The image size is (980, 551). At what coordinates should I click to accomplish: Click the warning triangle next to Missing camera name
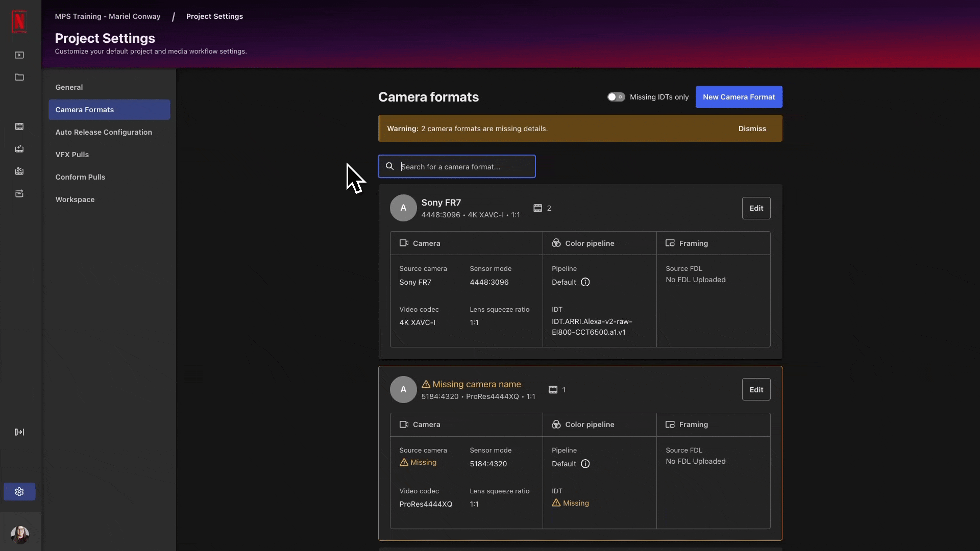[x=426, y=384]
